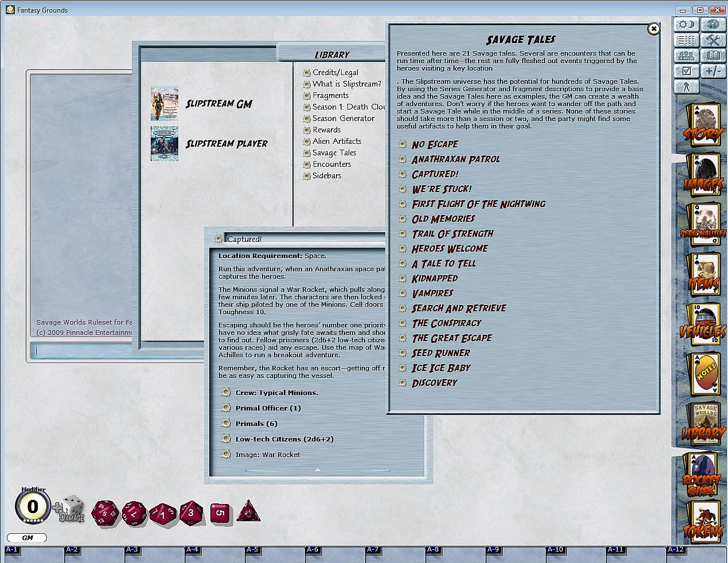Click the day/night lighting button
Viewport: 728px width, 563px height.
686,25
